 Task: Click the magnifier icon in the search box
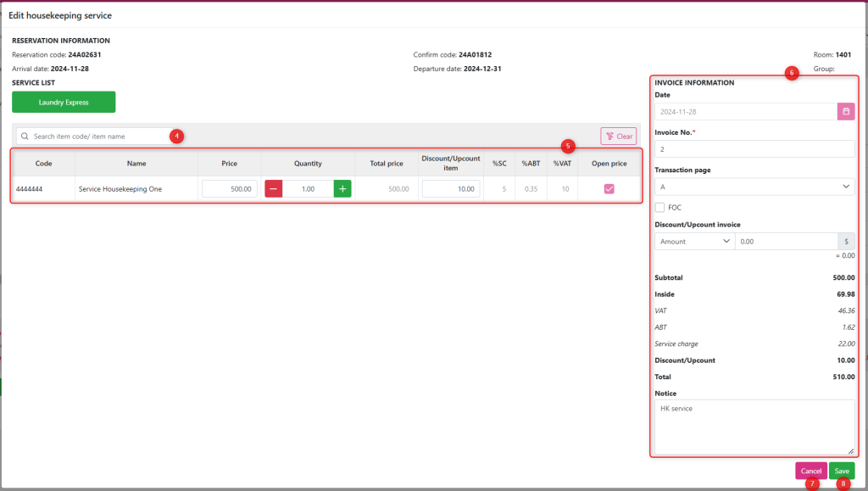[25, 136]
